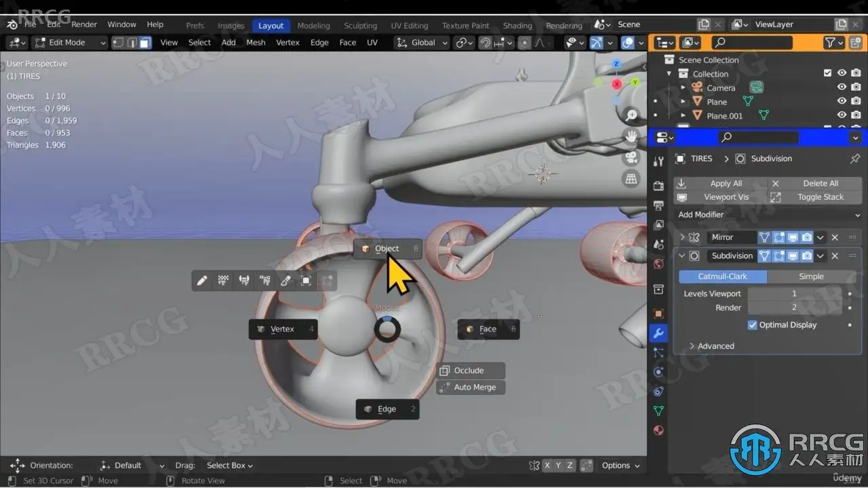The image size is (868, 488).
Task: Click the Blender logo menu icon
Action: 12,24
